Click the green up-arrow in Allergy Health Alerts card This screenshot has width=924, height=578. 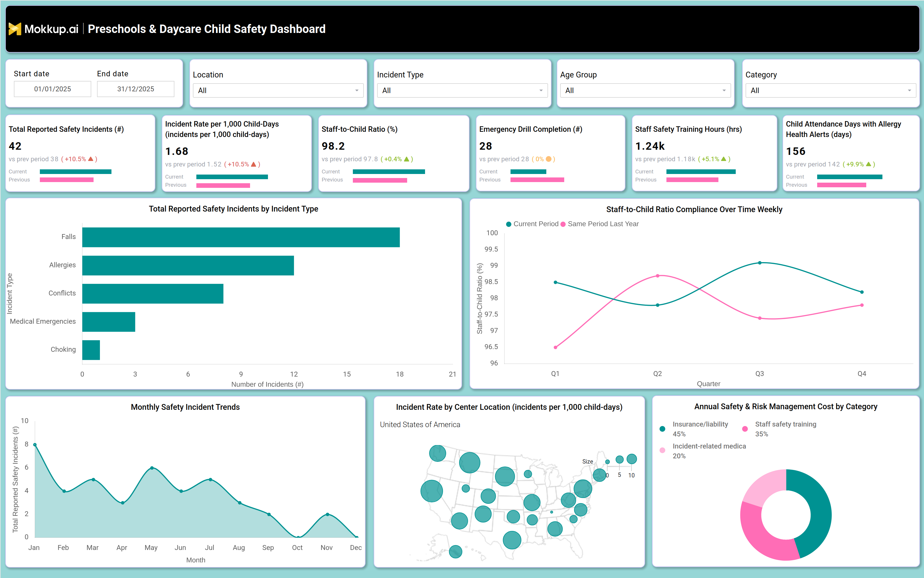tap(869, 164)
